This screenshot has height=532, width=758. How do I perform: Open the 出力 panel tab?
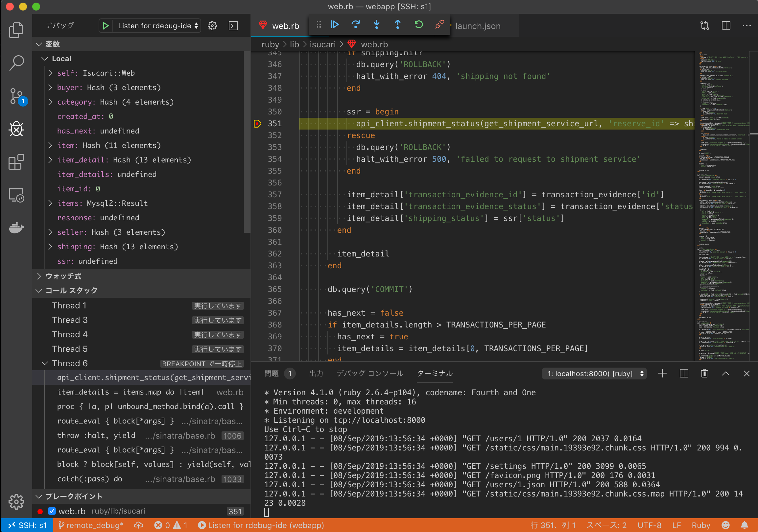(316, 374)
